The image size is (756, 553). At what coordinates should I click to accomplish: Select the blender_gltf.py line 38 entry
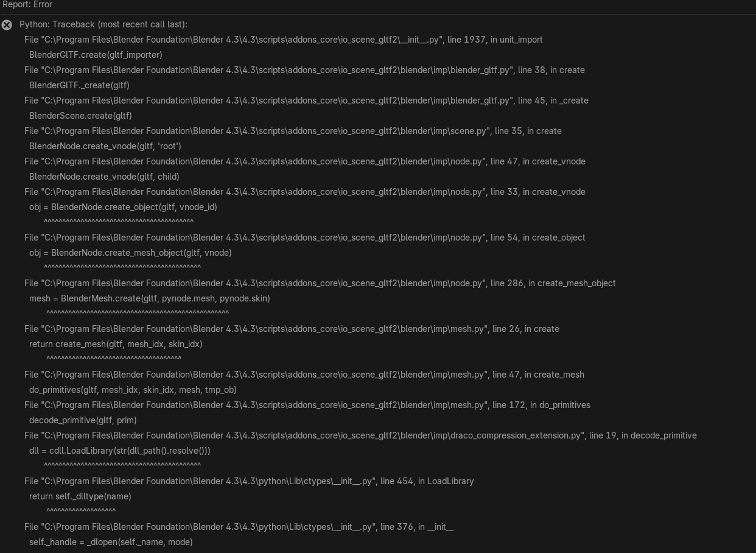[304, 70]
